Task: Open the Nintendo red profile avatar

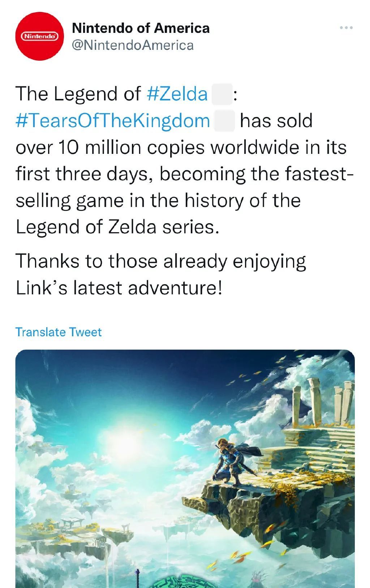Action: coord(40,36)
